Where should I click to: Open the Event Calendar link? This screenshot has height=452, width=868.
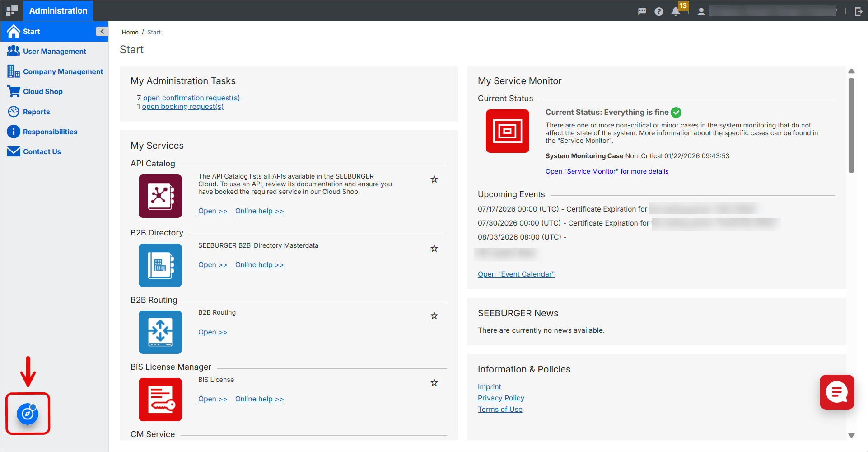pyautogui.click(x=516, y=274)
